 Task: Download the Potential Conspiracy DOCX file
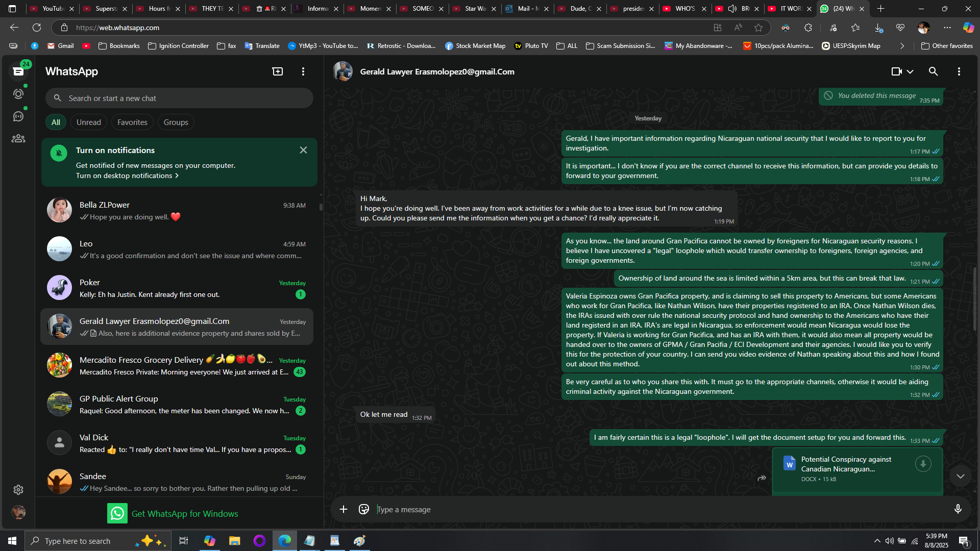923,464
